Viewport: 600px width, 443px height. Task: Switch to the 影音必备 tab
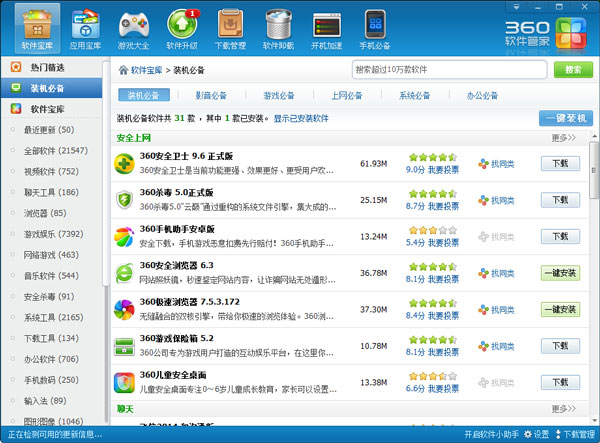click(x=211, y=96)
